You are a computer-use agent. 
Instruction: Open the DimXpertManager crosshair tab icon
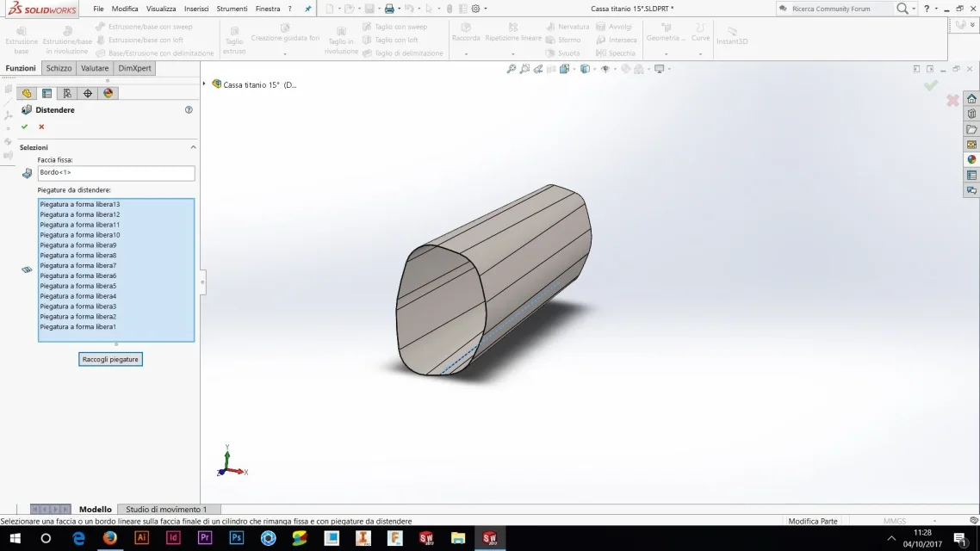(88, 93)
